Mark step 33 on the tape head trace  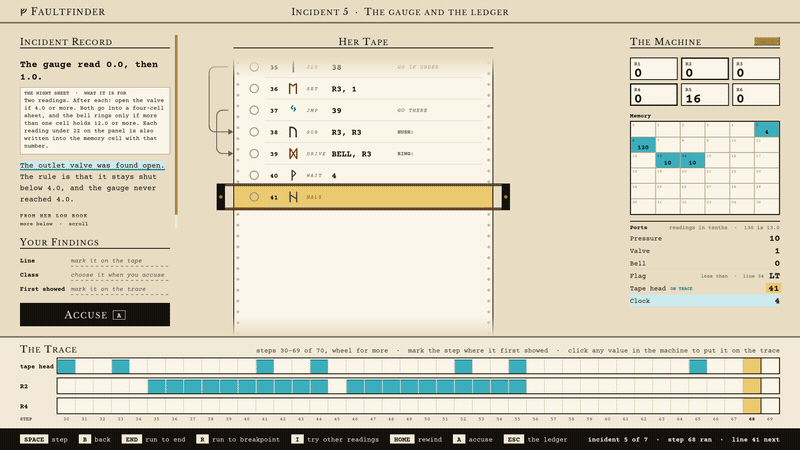(120, 366)
